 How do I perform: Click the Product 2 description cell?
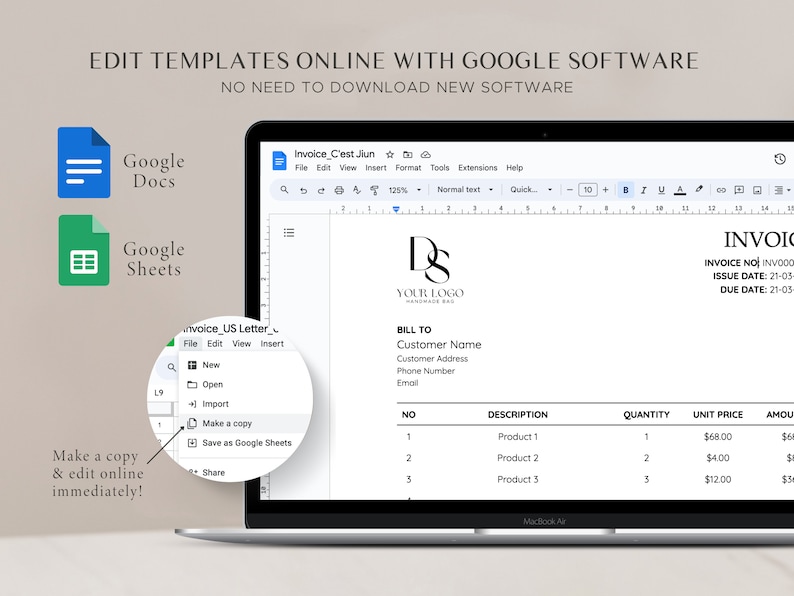[x=518, y=458]
